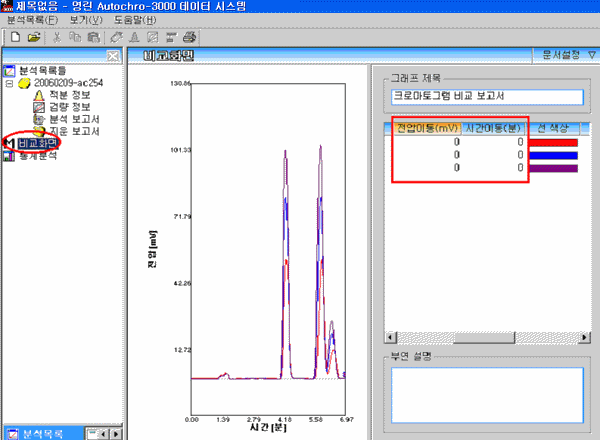Click the Open folder toolbar icon
Screen dimensions: 600x440
point(33,37)
